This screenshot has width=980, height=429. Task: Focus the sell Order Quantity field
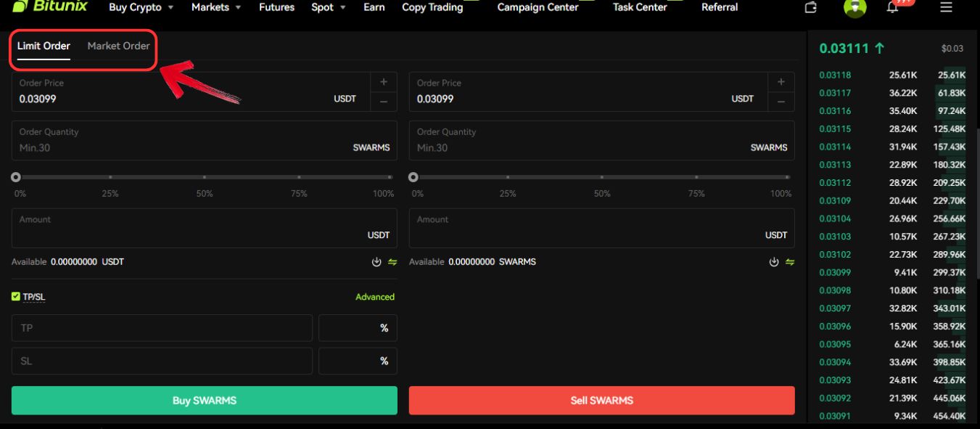[x=602, y=141]
